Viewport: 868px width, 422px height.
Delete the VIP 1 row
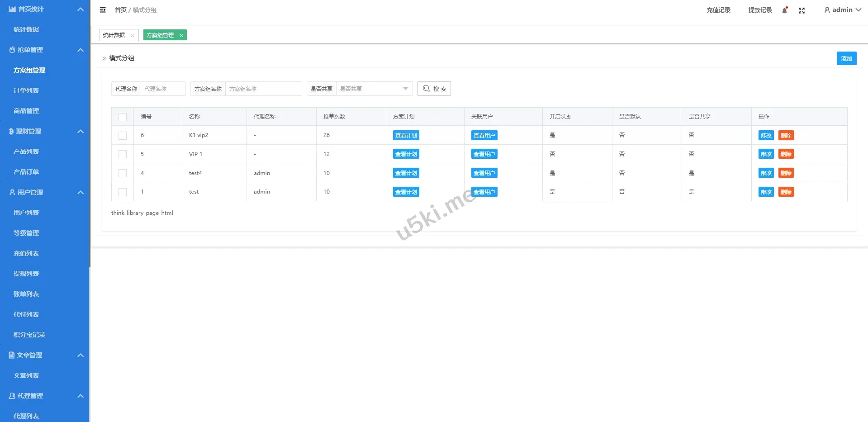786,154
